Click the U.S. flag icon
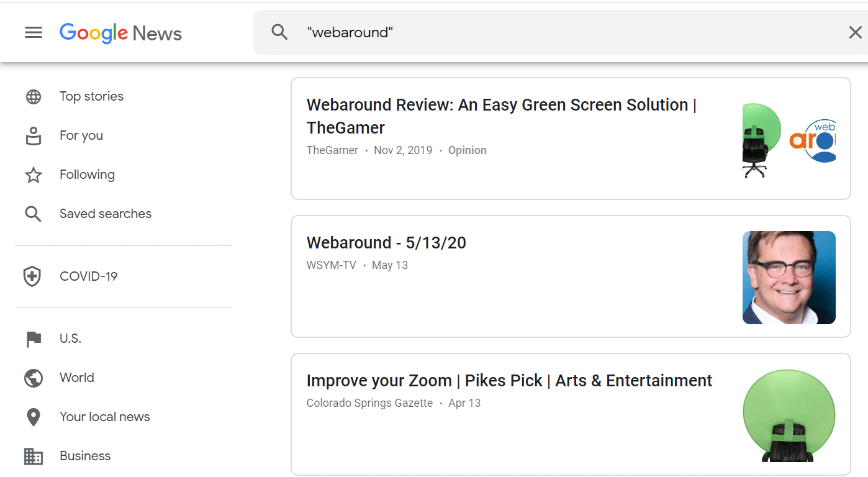 click(34, 339)
